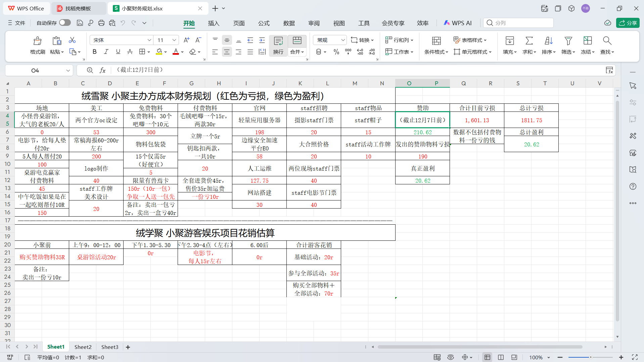Click the italic formatting icon
The height and width of the screenshot is (362, 644).
(x=106, y=52)
